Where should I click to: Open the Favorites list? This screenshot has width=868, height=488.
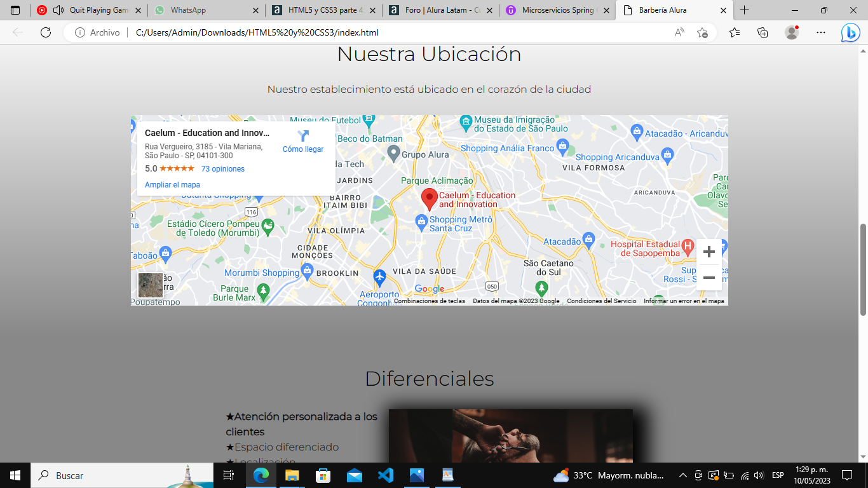click(735, 32)
